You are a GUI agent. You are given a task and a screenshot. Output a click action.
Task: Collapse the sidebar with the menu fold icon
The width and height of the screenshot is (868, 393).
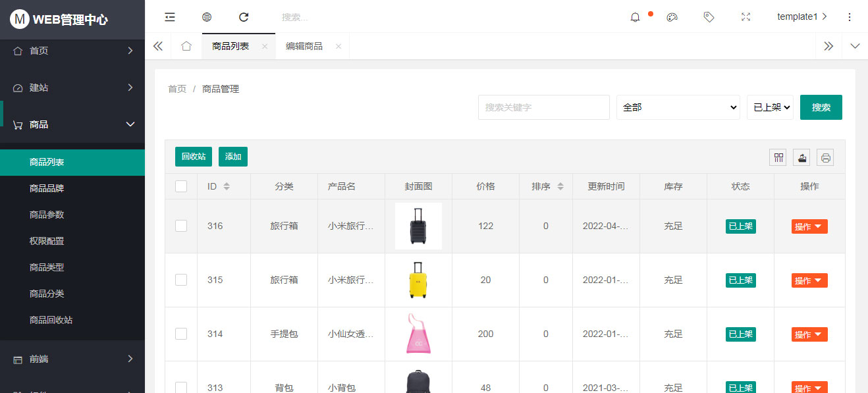point(170,17)
